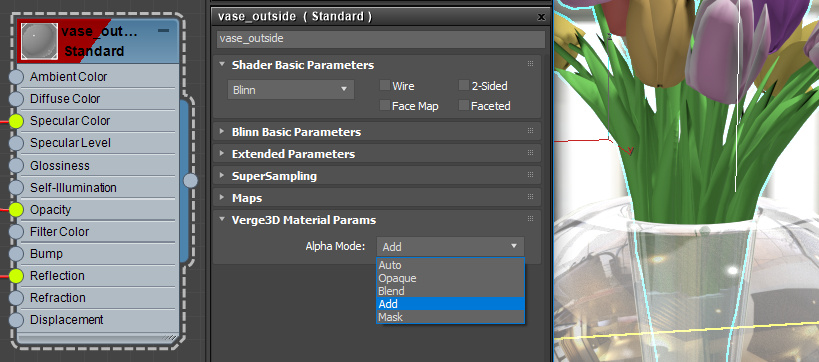This screenshot has width=819, height=362.
Task: Tick the Faceted checkbox
Action: click(464, 106)
